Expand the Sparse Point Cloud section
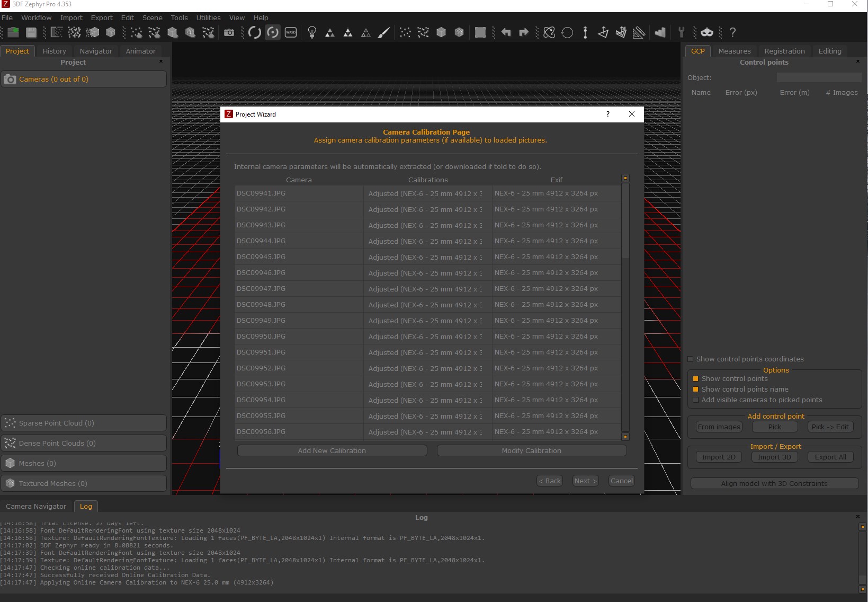Image resolution: width=868 pixels, height=602 pixels. [84, 423]
